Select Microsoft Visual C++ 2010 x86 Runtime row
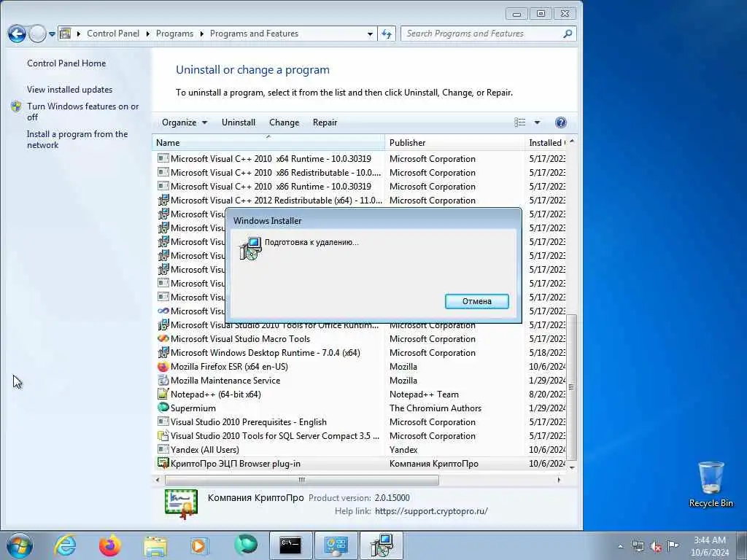747x560 pixels. click(360, 186)
